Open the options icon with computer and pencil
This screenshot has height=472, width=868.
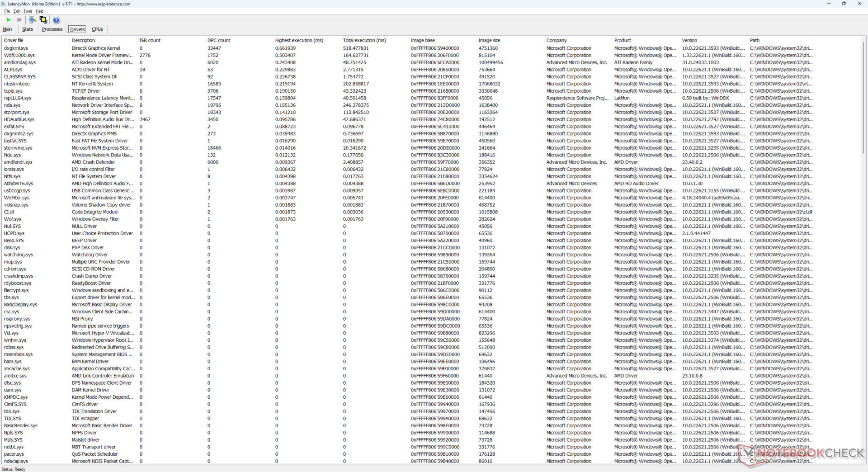32,20
